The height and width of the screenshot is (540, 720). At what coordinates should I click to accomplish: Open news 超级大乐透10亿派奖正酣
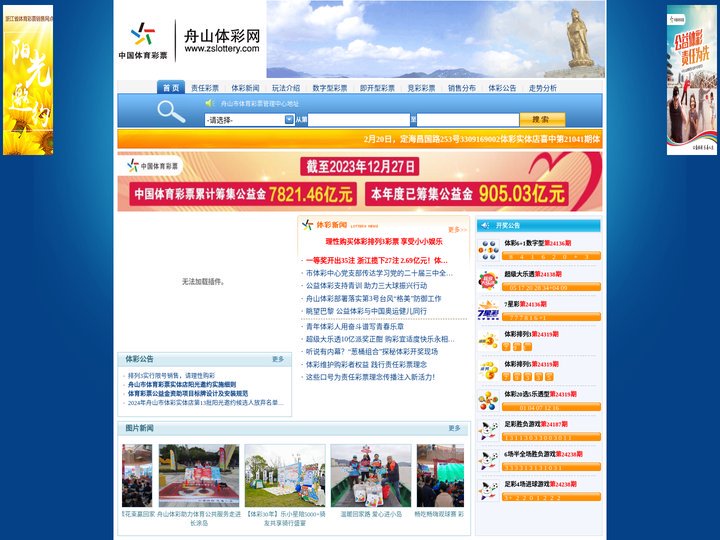click(x=380, y=339)
